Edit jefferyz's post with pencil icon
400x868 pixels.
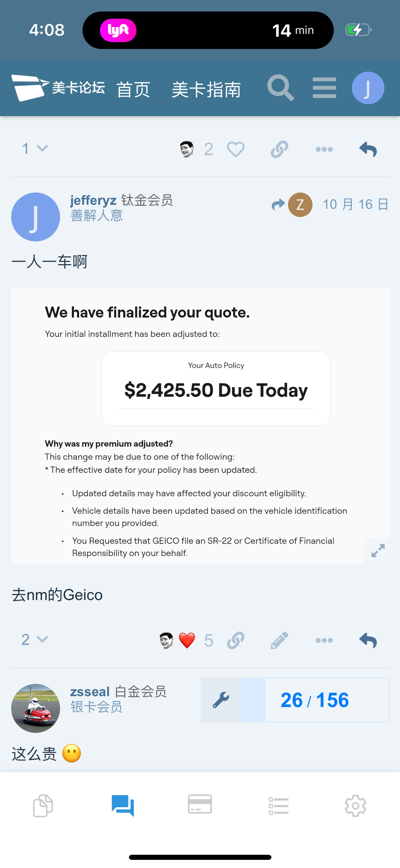click(279, 640)
